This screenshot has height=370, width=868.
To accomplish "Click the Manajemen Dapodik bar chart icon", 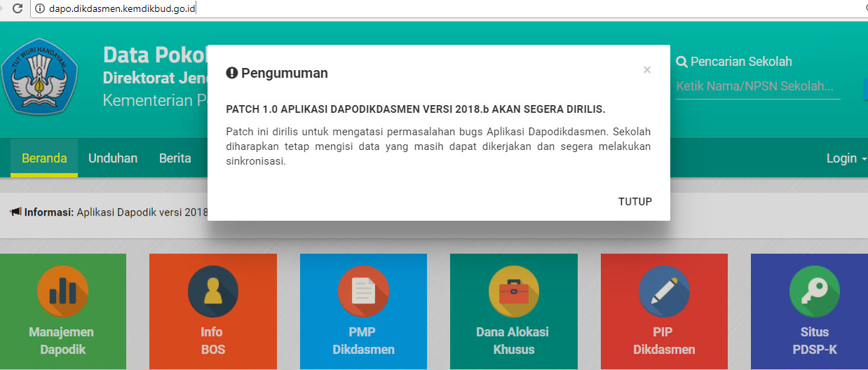I will (x=62, y=292).
